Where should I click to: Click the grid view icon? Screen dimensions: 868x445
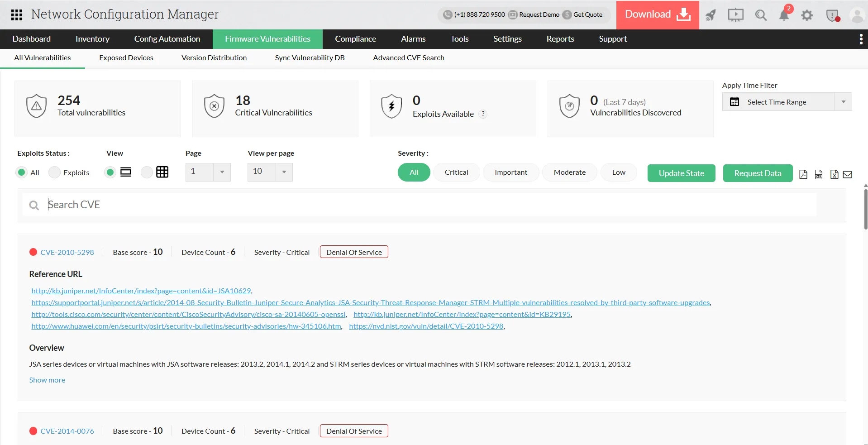(x=162, y=172)
